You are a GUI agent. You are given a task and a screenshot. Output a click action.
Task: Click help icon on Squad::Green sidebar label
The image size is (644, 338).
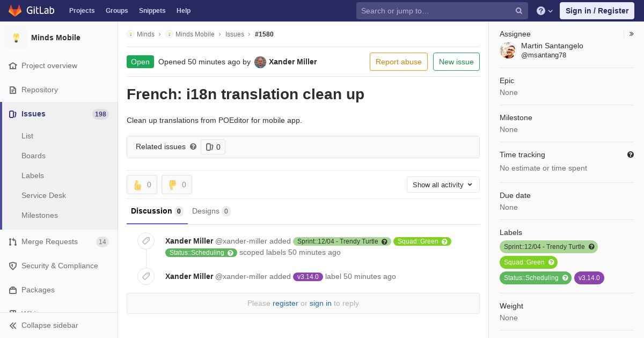(x=551, y=262)
